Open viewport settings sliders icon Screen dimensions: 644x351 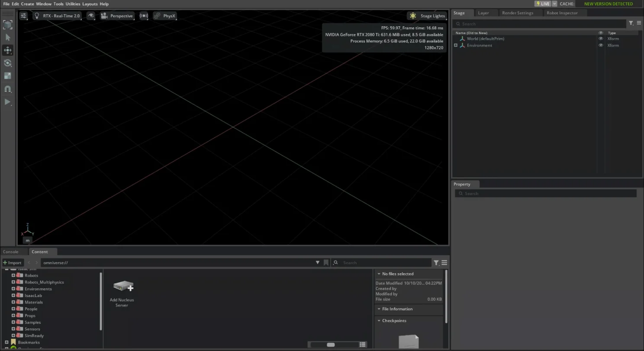point(23,16)
